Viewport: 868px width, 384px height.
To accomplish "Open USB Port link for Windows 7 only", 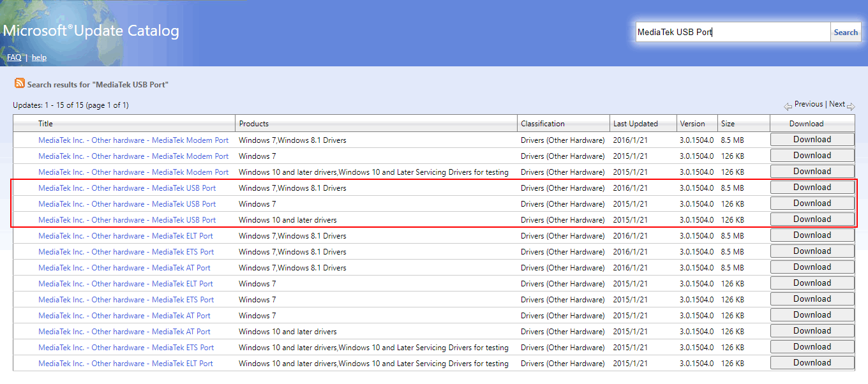I will click(x=127, y=204).
